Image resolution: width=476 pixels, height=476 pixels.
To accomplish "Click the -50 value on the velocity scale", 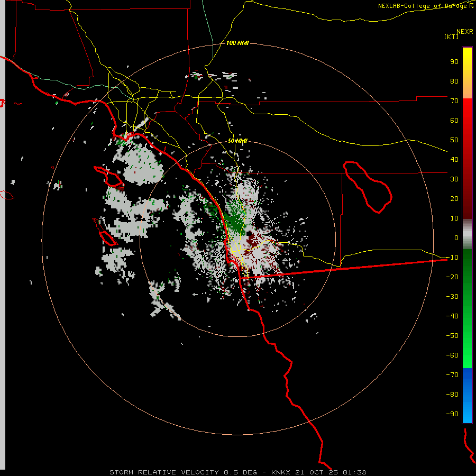I will (x=452, y=335).
